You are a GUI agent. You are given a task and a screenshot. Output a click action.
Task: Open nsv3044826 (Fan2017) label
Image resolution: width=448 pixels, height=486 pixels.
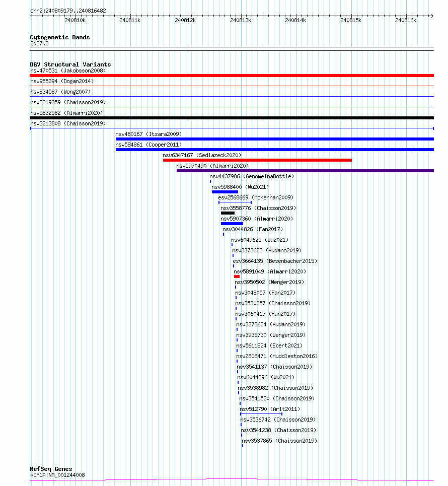(253, 229)
